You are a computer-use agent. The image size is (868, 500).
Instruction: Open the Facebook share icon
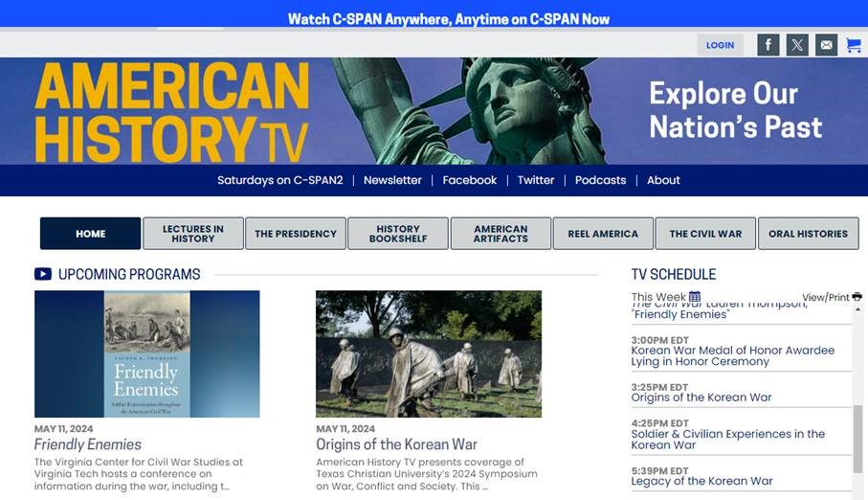pyautogui.click(x=768, y=45)
